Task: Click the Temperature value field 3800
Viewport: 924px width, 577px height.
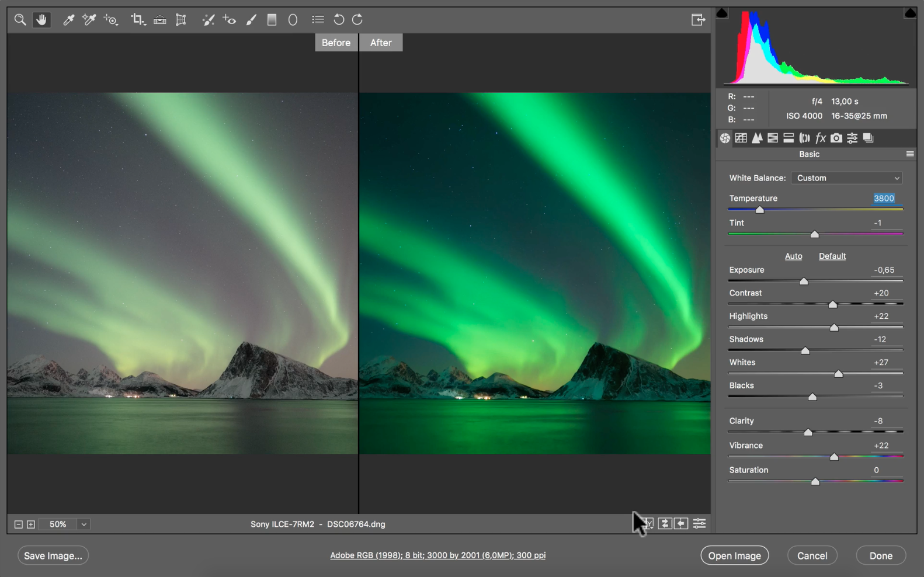Action: (884, 199)
